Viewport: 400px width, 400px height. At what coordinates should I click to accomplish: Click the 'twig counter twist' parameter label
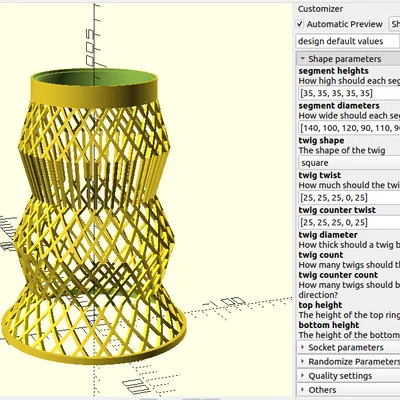[337, 210]
